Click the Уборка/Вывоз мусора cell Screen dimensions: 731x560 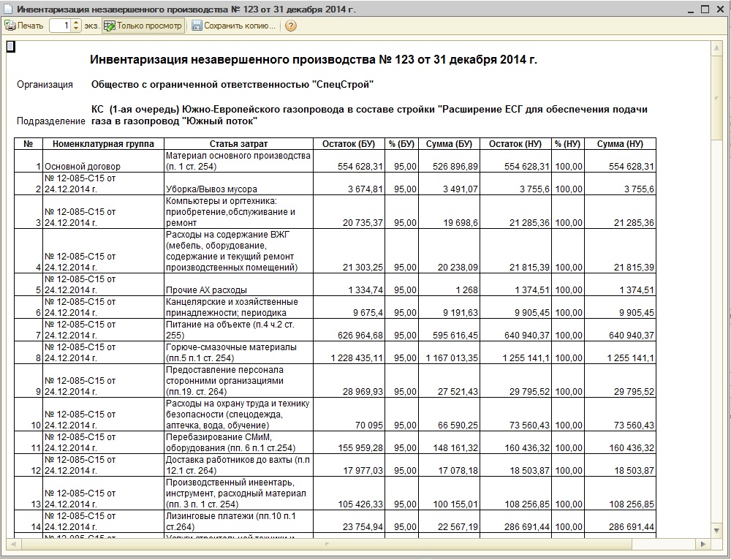[x=238, y=189]
